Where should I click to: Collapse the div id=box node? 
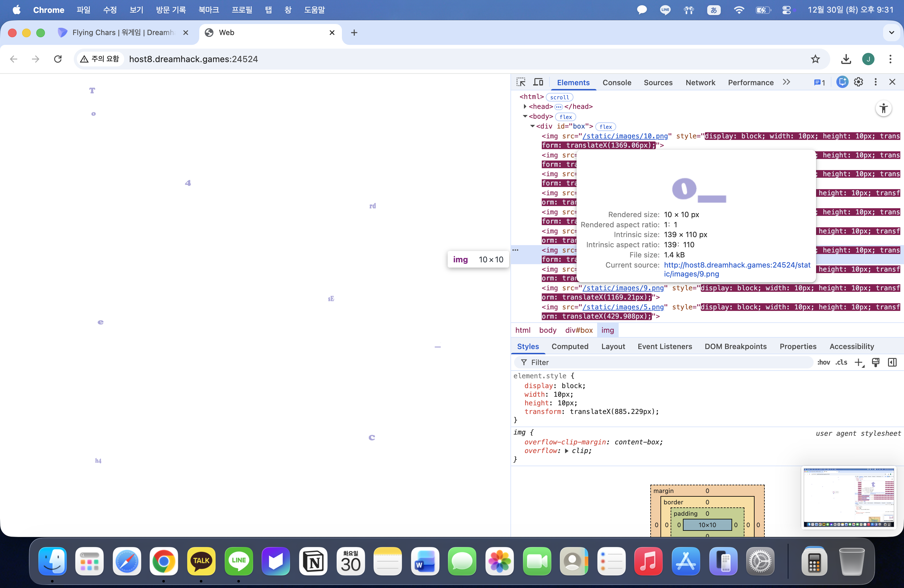pyautogui.click(x=533, y=126)
